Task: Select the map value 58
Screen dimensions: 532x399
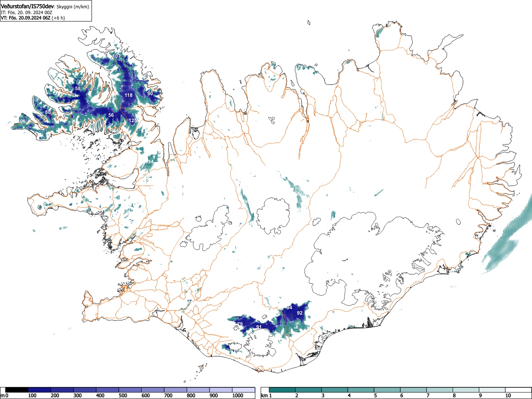Action: pos(78,89)
